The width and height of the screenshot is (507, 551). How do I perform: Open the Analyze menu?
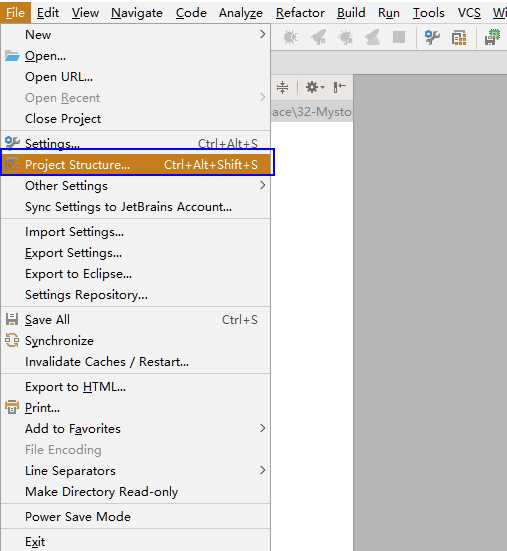[x=241, y=13]
